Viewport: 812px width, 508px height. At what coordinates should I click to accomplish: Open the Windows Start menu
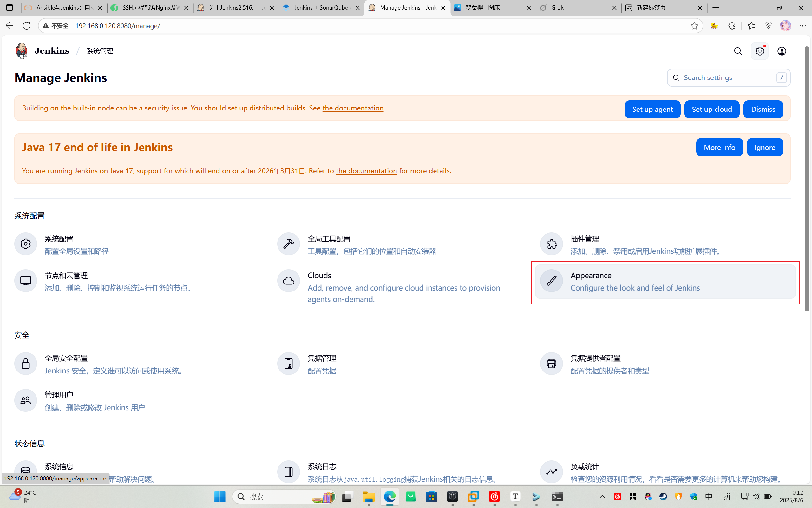tap(220, 497)
